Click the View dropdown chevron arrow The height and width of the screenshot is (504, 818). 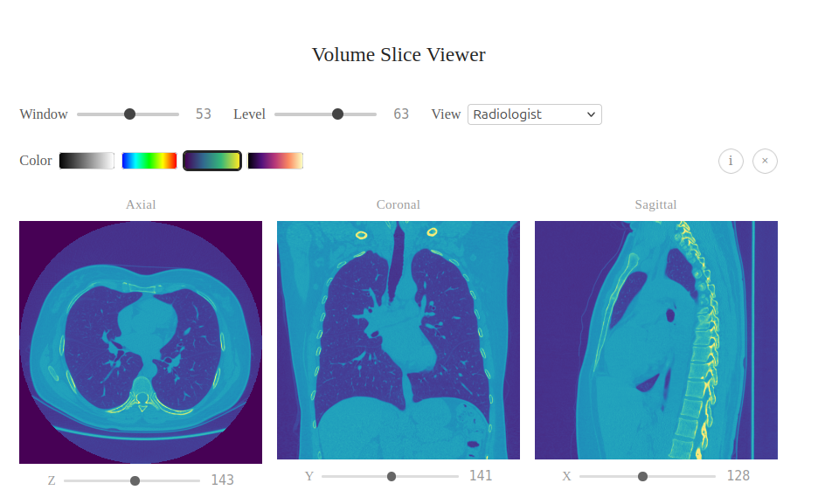[x=591, y=114]
